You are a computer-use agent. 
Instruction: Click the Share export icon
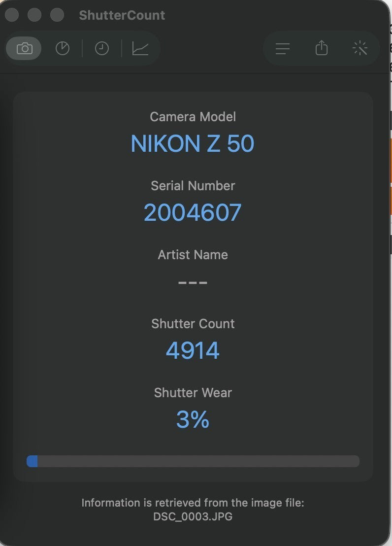(321, 48)
